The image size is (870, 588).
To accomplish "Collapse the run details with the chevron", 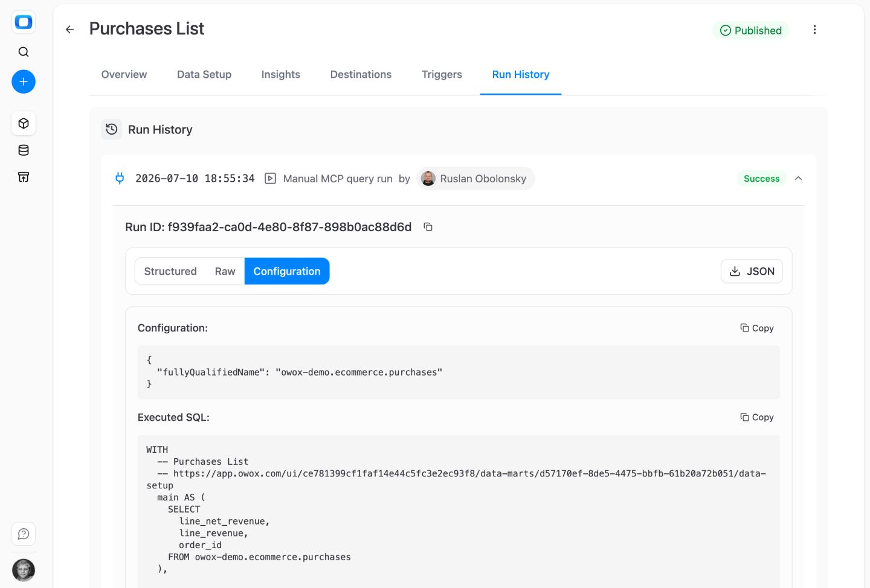I will [798, 179].
